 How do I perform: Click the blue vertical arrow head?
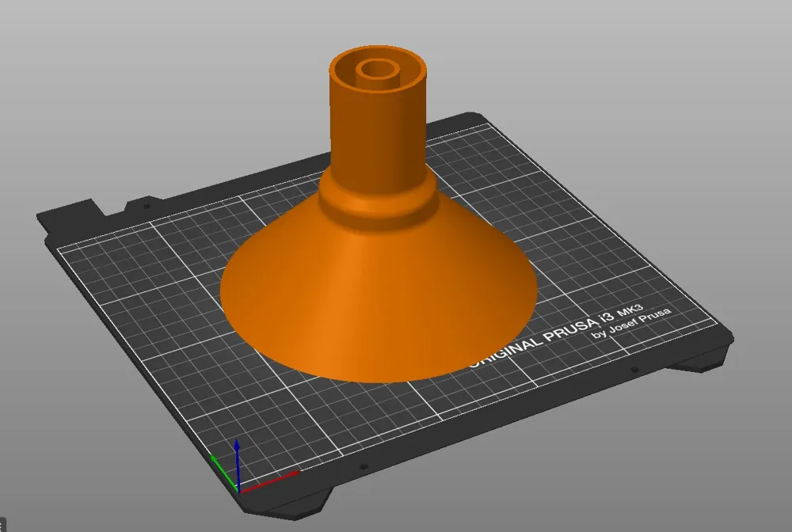tap(237, 445)
